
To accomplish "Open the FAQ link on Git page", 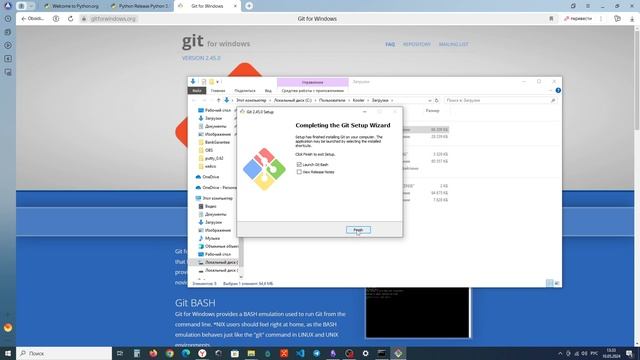I will pyautogui.click(x=390, y=44).
